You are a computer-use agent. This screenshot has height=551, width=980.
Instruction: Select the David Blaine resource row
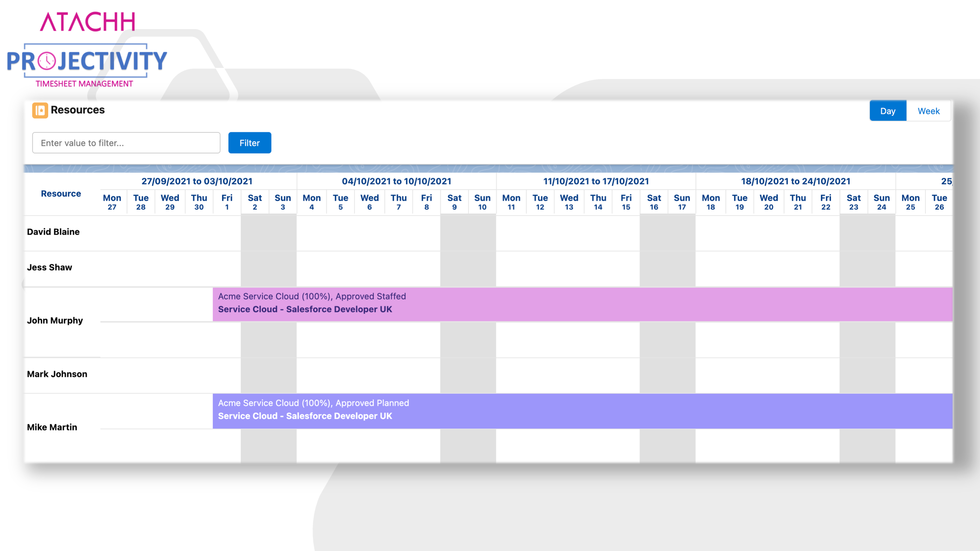point(489,233)
